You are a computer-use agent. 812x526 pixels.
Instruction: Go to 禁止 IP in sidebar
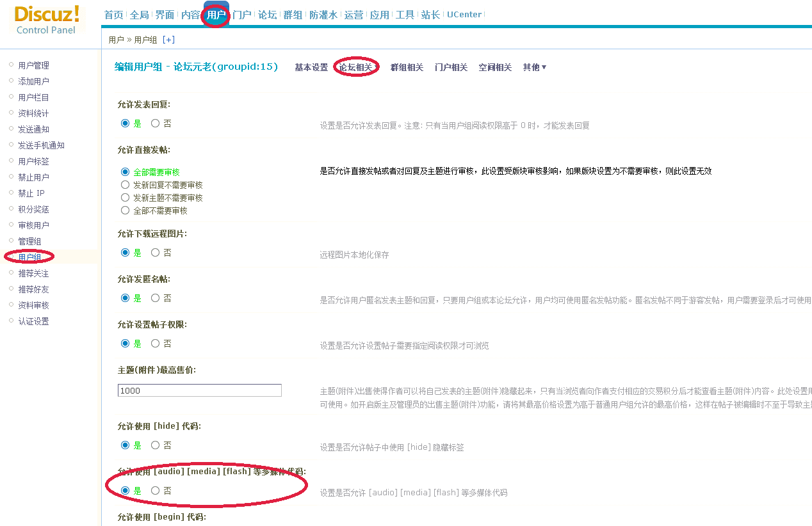coord(31,193)
